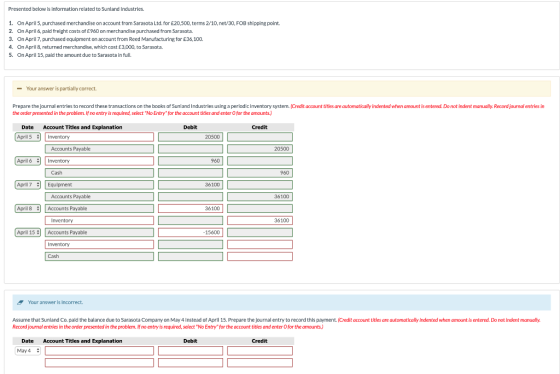Viewport: 560px width, 374px height.
Task: Click the second May 4 credit field
Action: pos(260,363)
